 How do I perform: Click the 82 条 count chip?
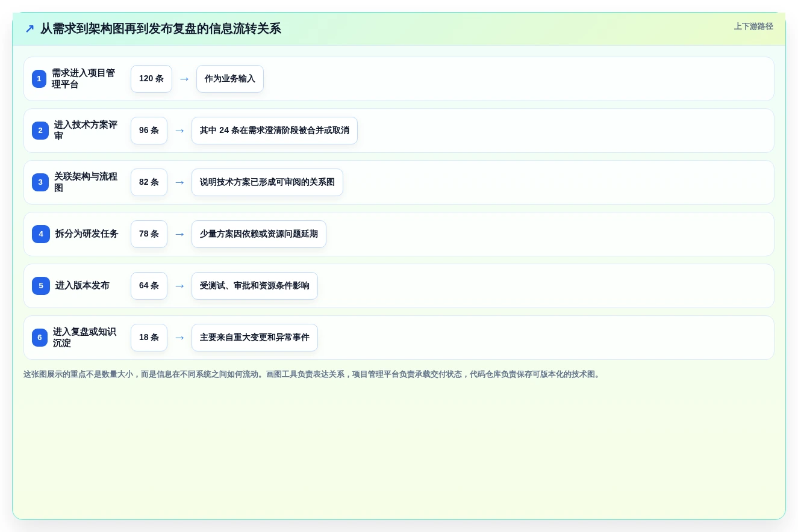tap(149, 182)
